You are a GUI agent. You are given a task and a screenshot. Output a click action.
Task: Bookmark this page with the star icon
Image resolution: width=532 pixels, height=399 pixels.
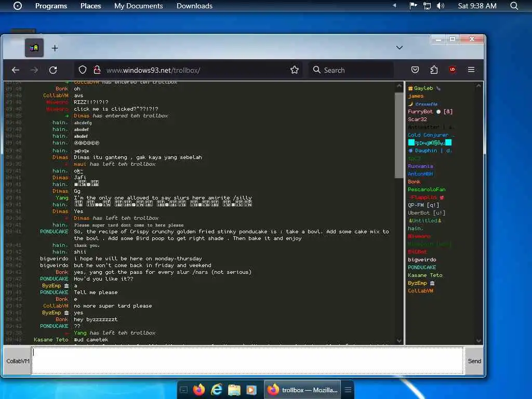295,70
